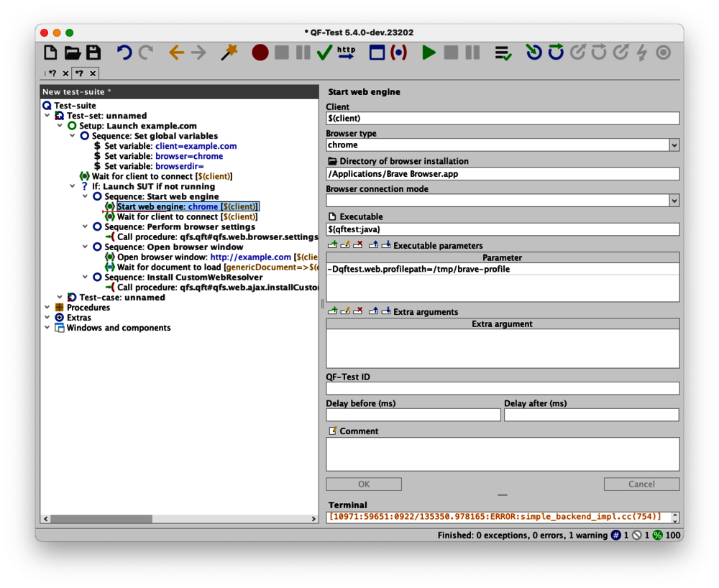Open the Browser connection mode dropdown
Image resolution: width=719 pixels, height=588 pixels.
[674, 200]
